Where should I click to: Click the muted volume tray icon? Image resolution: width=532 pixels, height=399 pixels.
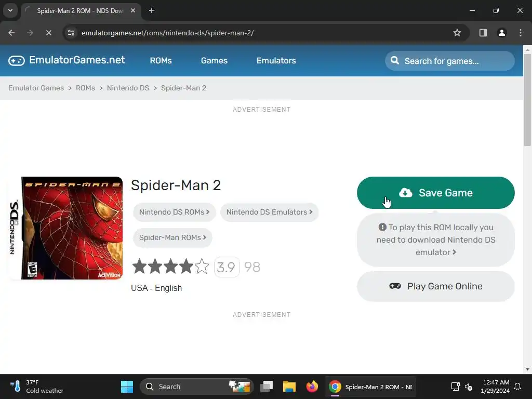[469, 387]
